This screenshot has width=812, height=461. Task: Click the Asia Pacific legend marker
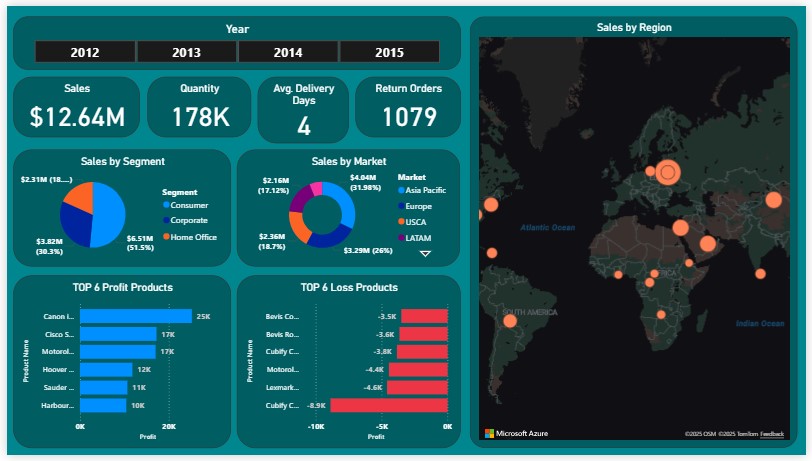point(402,190)
